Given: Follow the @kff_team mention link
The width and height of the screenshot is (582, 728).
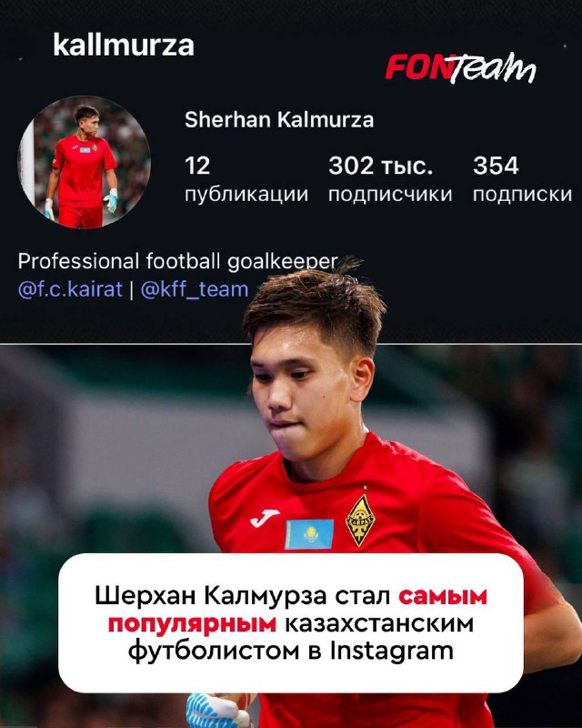Looking at the screenshot, I should [x=195, y=289].
